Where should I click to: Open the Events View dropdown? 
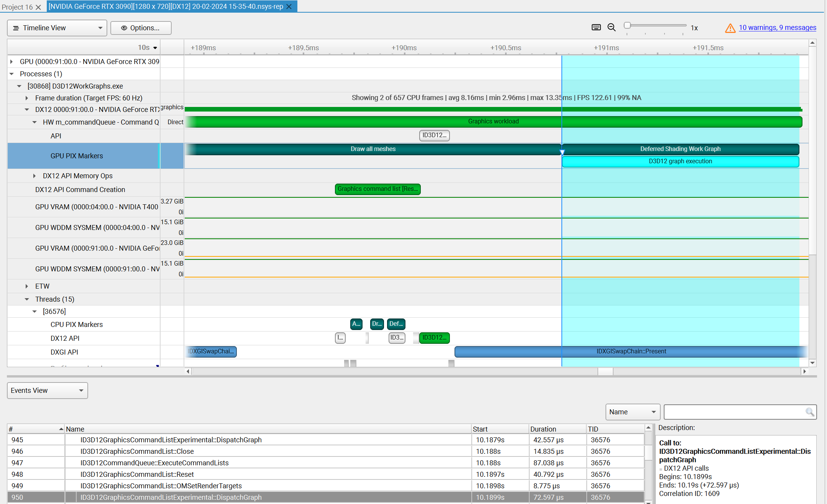tap(80, 390)
